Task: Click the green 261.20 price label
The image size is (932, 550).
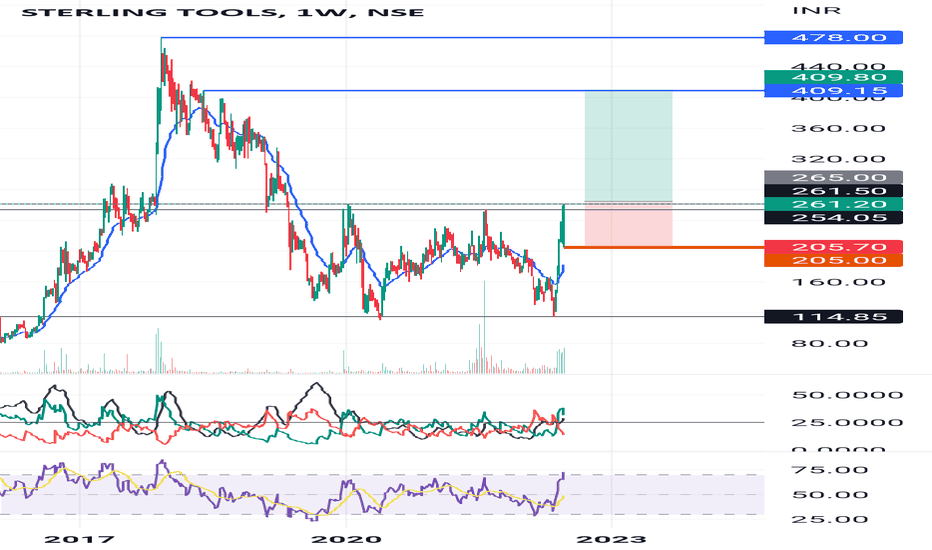Action: pyautogui.click(x=833, y=204)
